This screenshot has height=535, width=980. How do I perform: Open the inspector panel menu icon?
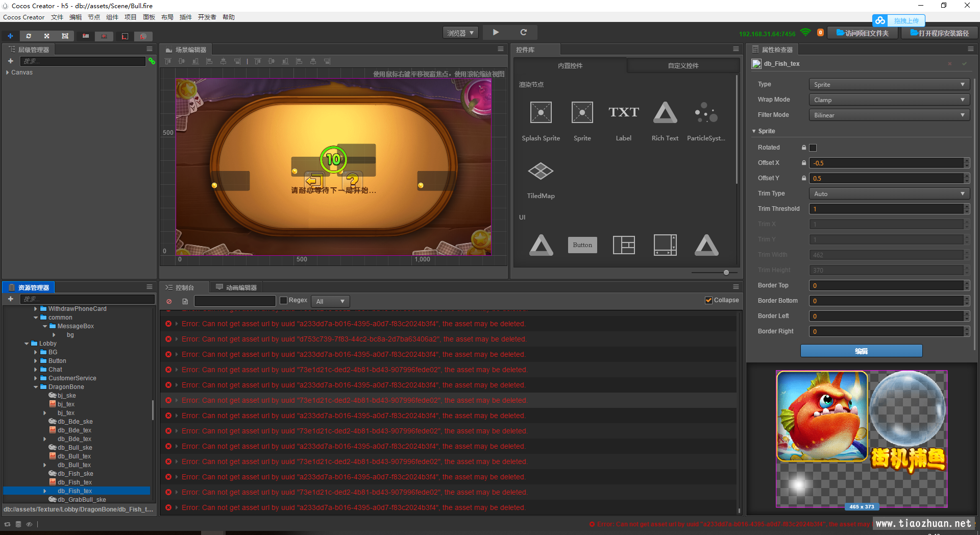click(x=971, y=50)
